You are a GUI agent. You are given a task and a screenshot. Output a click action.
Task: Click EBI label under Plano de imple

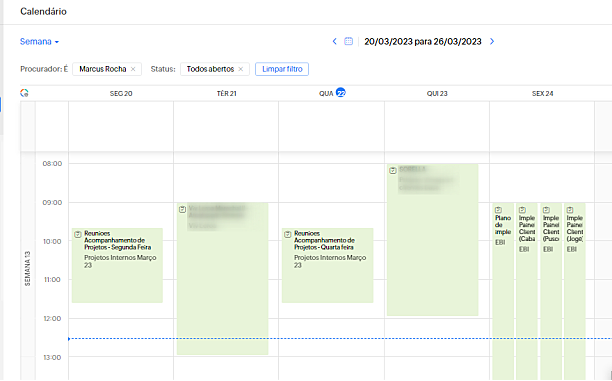[x=500, y=242]
